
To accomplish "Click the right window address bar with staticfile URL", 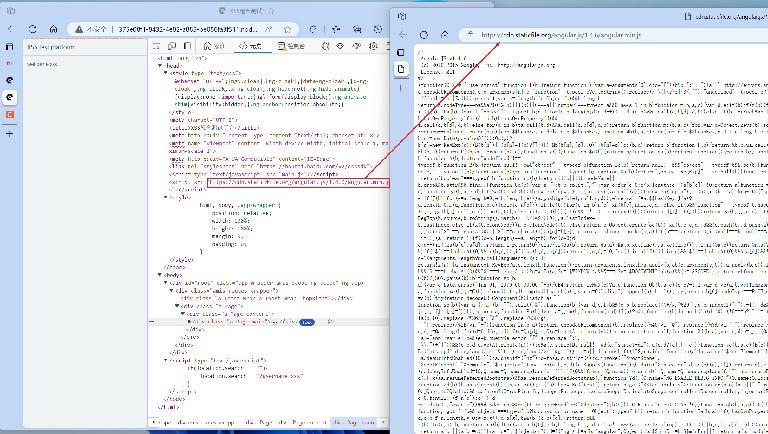I will pyautogui.click(x=561, y=35).
